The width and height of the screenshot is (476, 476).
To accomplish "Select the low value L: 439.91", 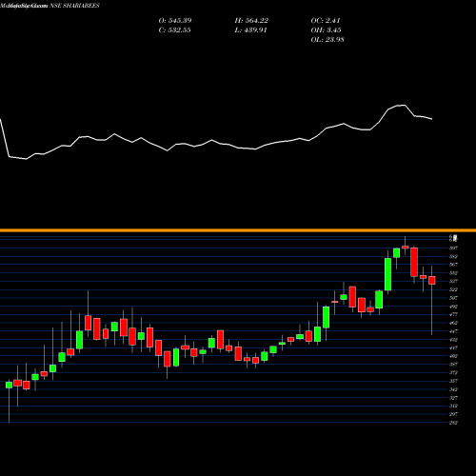I will [250, 30].
